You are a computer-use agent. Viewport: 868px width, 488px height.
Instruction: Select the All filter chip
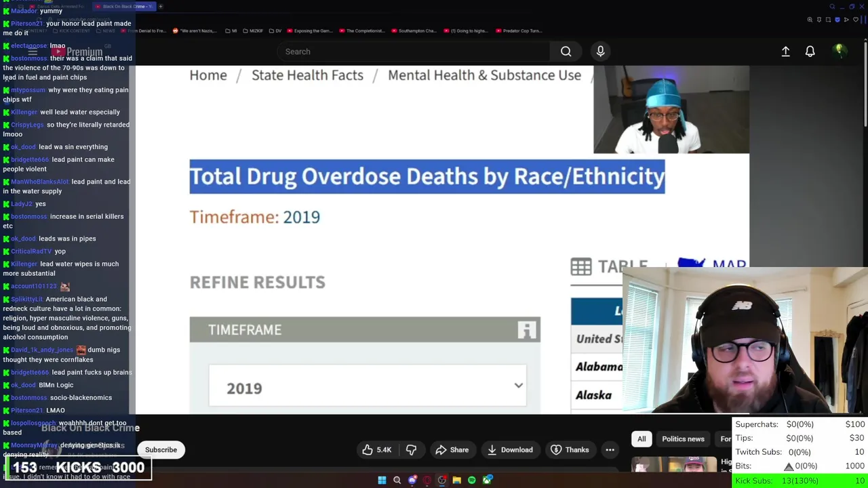(642, 439)
